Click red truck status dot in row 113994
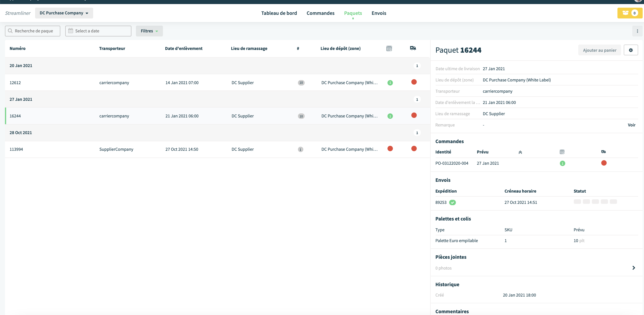The image size is (644, 315). pos(414,148)
